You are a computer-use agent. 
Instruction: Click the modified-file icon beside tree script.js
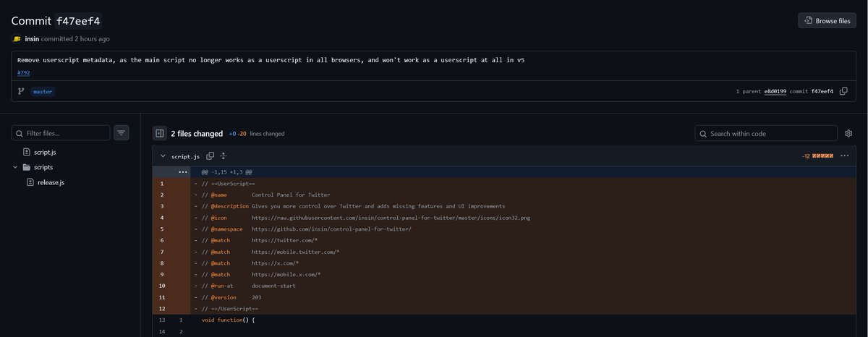tap(27, 152)
